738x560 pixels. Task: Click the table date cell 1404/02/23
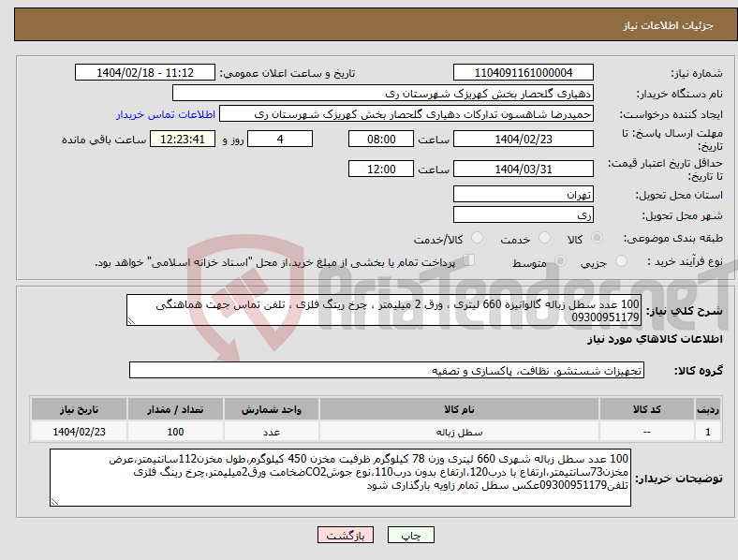[79, 432]
